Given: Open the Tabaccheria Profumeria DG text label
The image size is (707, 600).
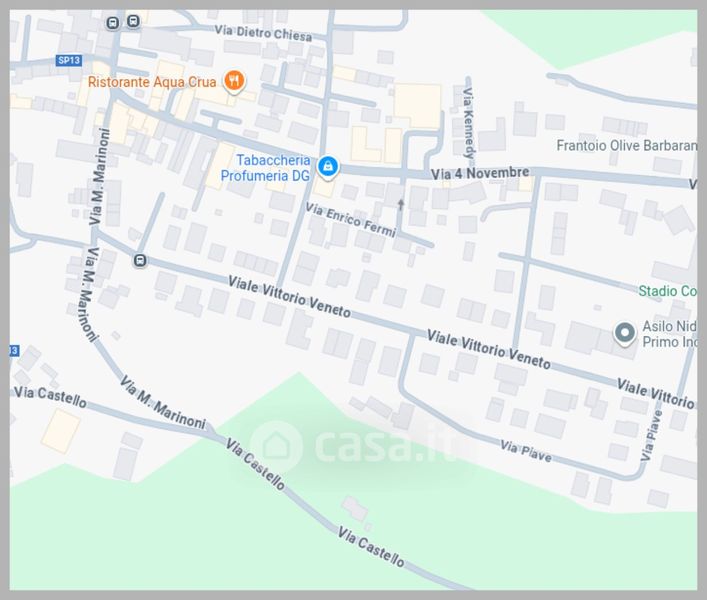Looking at the screenshot, I should [x=266, y=168].
